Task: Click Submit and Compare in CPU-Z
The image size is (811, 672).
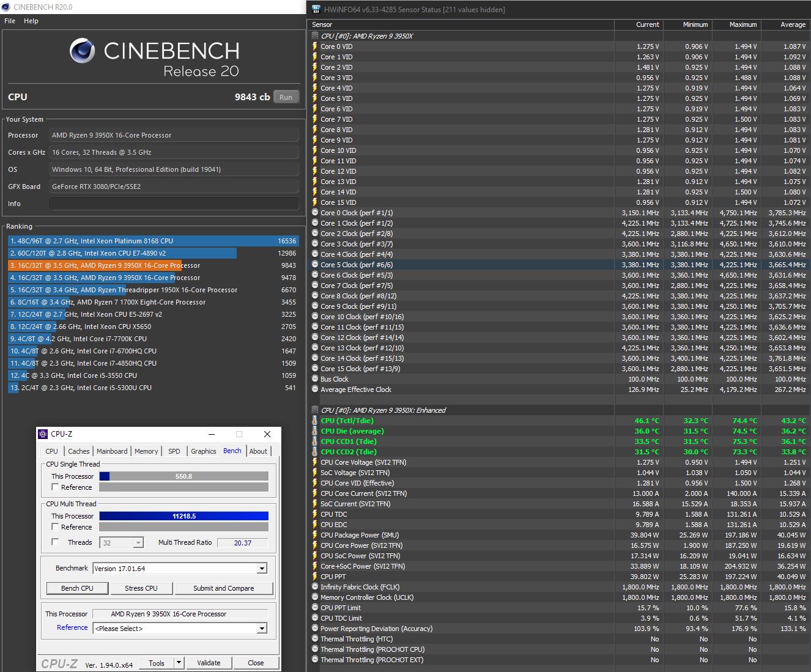Action: pos(224,588)
